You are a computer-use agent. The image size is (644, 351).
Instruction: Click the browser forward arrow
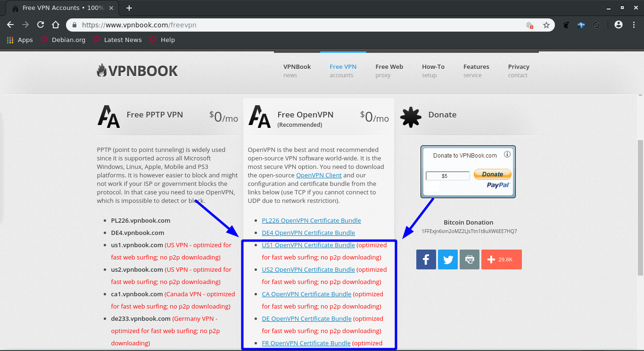[25, 25]
